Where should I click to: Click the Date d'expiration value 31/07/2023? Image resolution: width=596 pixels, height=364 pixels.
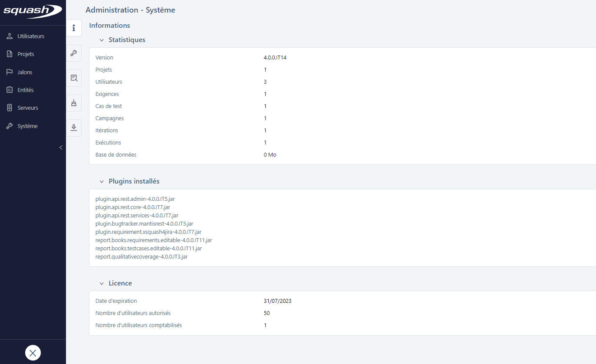(277, 301)
